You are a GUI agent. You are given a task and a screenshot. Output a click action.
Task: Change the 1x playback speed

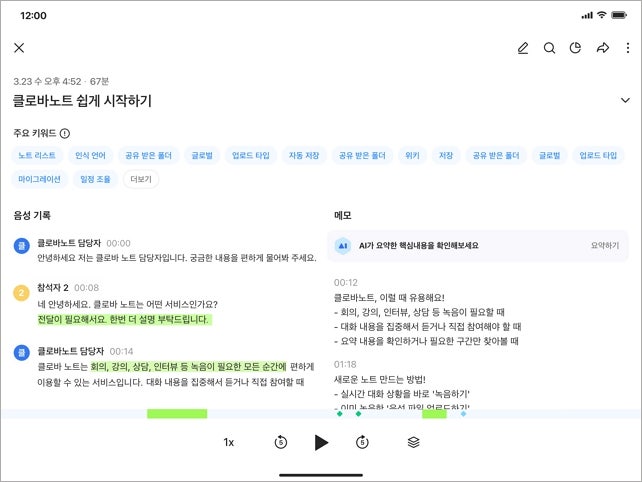(228, 442)
